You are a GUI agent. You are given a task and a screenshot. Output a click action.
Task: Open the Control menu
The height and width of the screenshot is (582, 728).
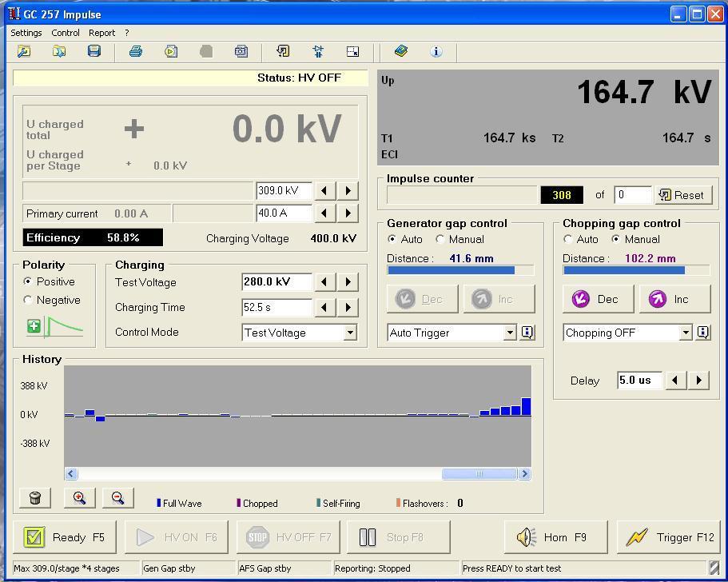[x=66, y=33]
